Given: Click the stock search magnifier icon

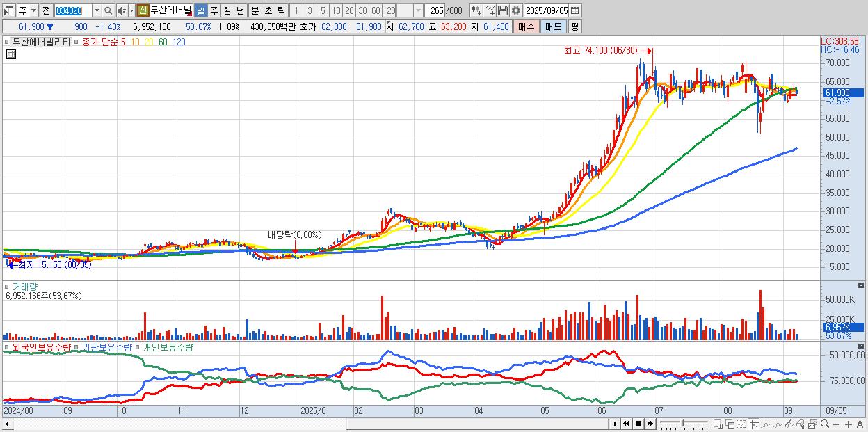Looking at the screenshot, I should (x=108, y=11).
